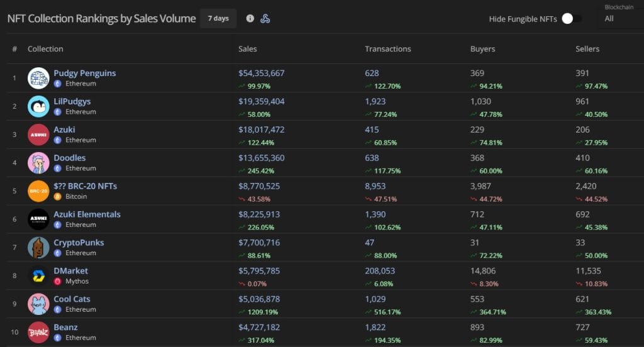Click the black Azuki Elementals logo
Screen dimensions: 644x347
(38, 219)
